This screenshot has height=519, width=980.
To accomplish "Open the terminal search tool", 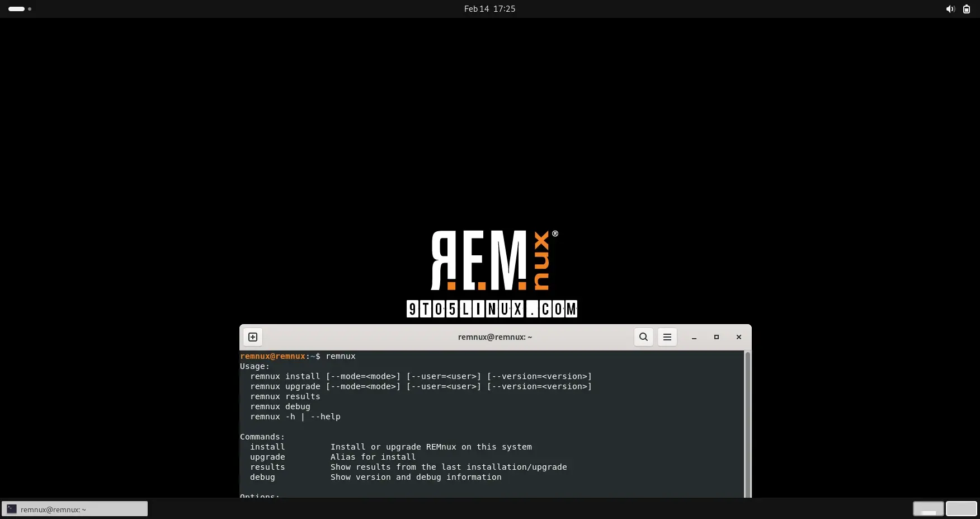I will (x=644, y=337).
